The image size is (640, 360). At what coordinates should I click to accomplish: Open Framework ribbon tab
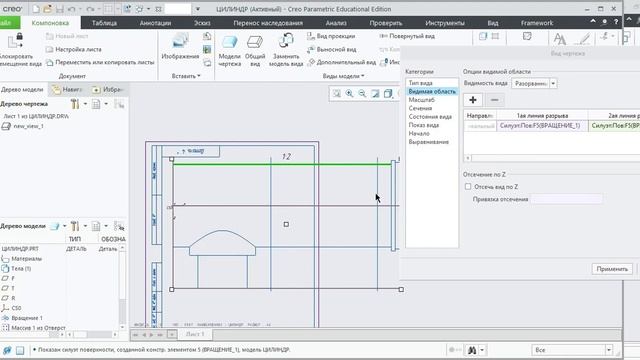point(537,23)
